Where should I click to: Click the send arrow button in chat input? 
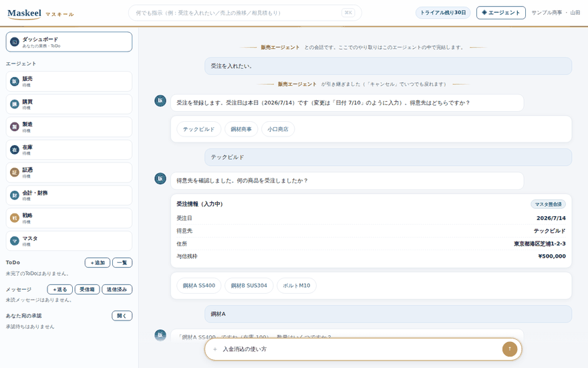(510, 349)
